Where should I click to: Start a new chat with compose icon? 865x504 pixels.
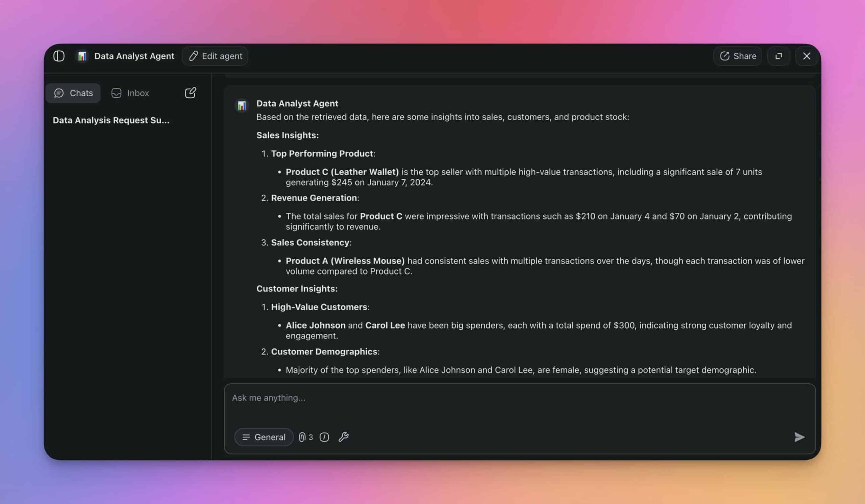pyautogui.click(x=190, y=93)
